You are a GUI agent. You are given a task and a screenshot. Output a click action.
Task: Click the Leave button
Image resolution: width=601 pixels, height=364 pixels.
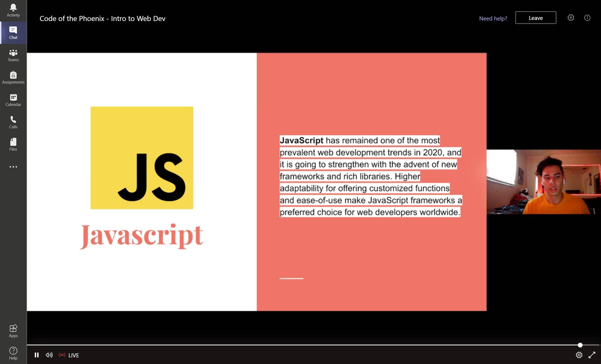click(536, 17)
